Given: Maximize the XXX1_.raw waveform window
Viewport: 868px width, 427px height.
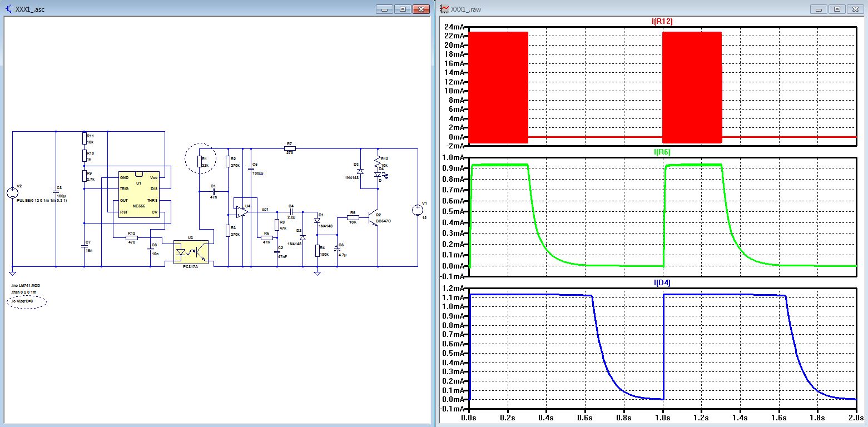Looking at the screenshot, I should point(837,9).
